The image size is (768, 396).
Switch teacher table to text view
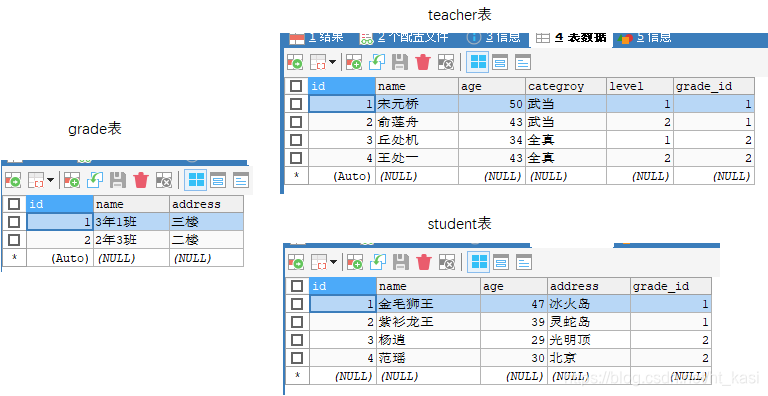pos(523,62)
